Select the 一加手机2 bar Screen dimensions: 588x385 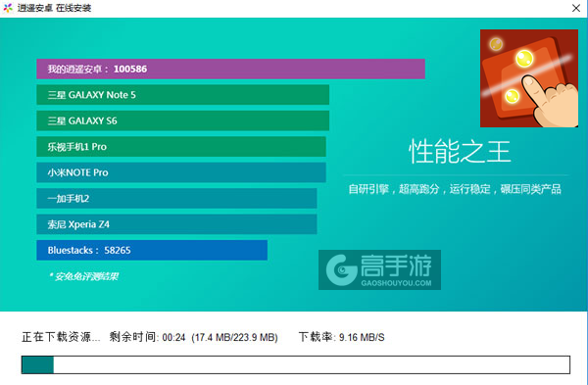pos(176,198)
